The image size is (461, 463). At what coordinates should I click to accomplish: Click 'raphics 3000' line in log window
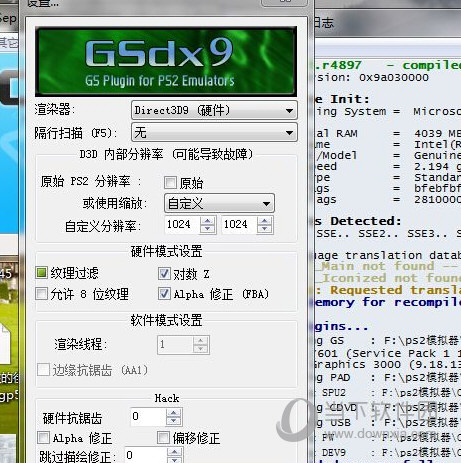point(388,364)
